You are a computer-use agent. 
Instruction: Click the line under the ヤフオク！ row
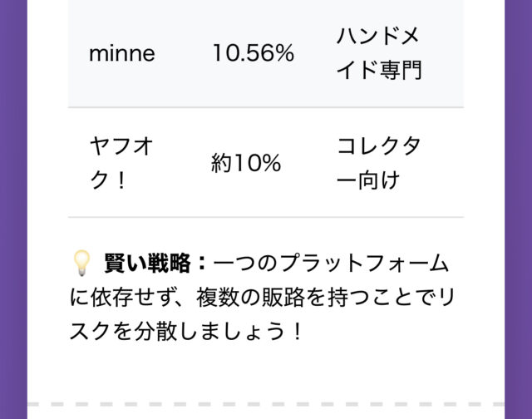(x=266, y=218)
